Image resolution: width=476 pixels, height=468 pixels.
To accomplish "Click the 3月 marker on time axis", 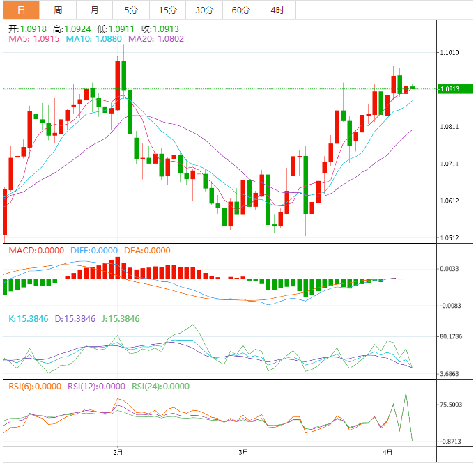I will click(x=242, y=453).
